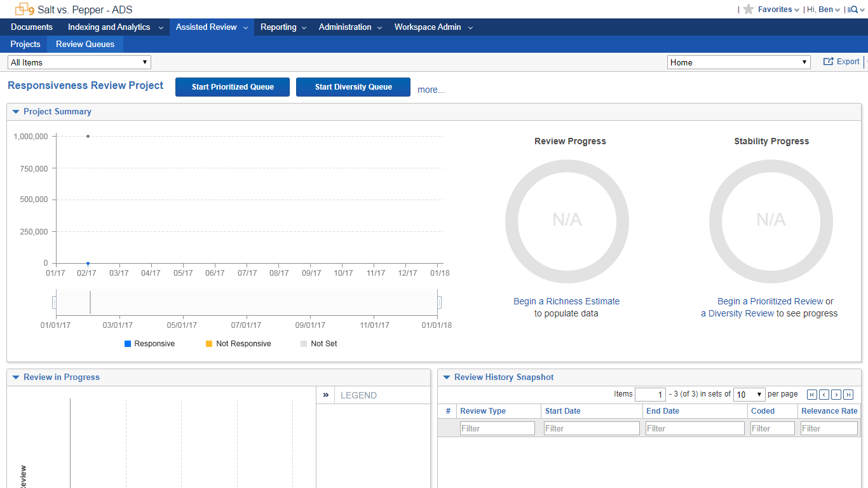Open the items per page dropdown
The width and height of the screenshot is (868, 488).
pos(749,395)
